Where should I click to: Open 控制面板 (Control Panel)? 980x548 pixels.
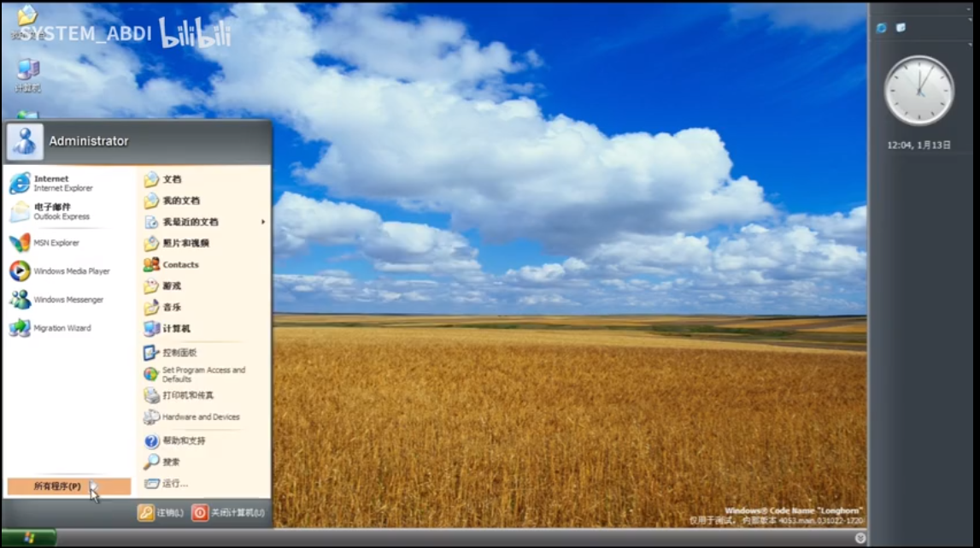click(179, 353)
